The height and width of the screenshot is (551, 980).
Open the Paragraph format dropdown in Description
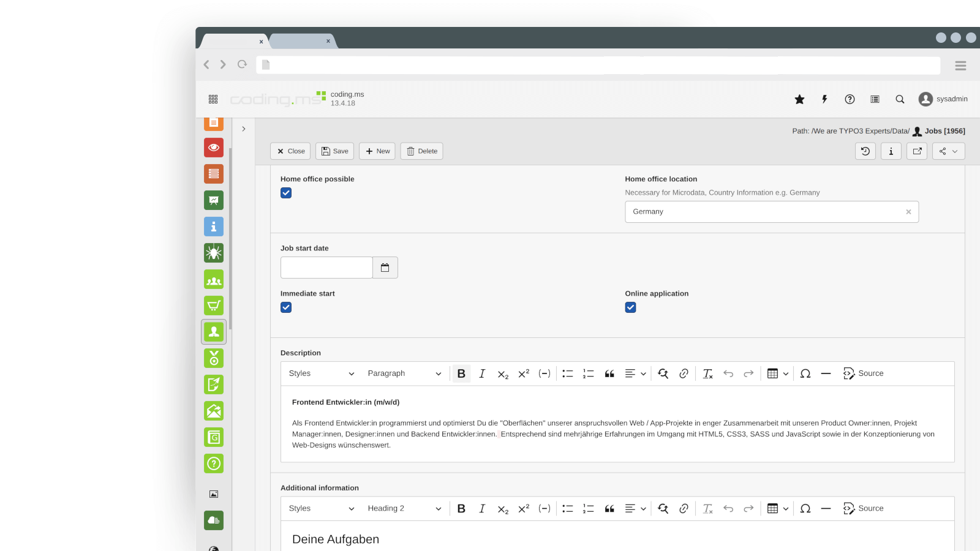pyautogui.click(x=404, y=373)
